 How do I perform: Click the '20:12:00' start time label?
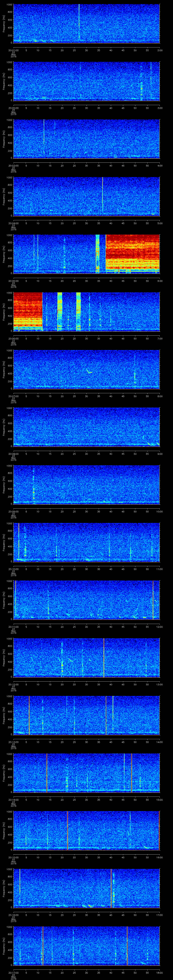click(13, 684)
